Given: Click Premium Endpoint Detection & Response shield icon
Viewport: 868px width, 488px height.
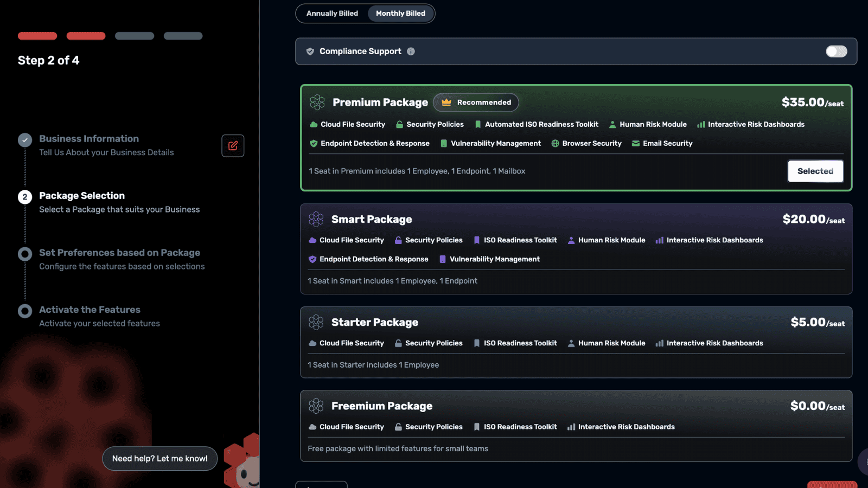Looking at the screenshot, I should 314,143.
